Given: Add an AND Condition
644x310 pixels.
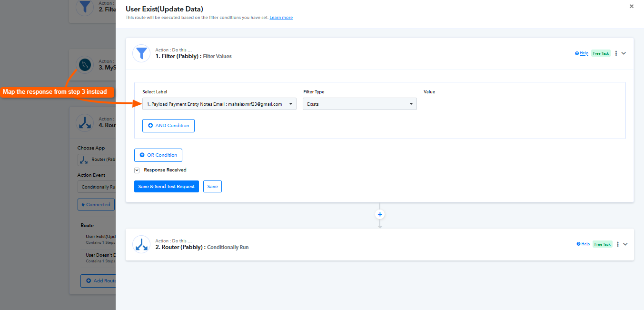Looking at the screenshot, I should 168,126.
